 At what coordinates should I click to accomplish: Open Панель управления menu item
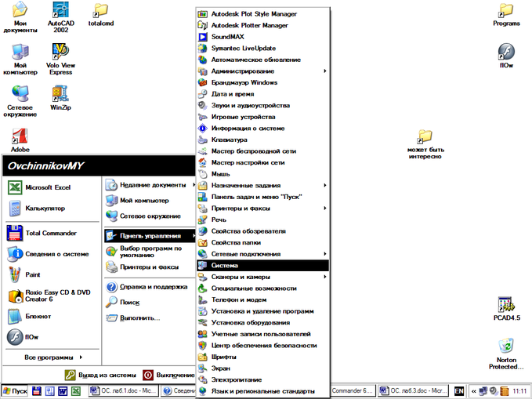(150, 236)
